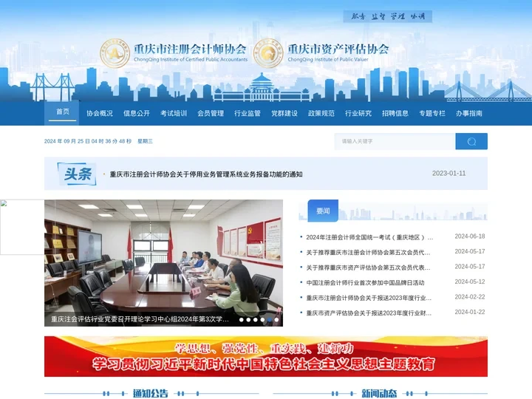Select the fifth highlighted carousel dot
This screenshot has width=532, height=399.
point(270,320)
